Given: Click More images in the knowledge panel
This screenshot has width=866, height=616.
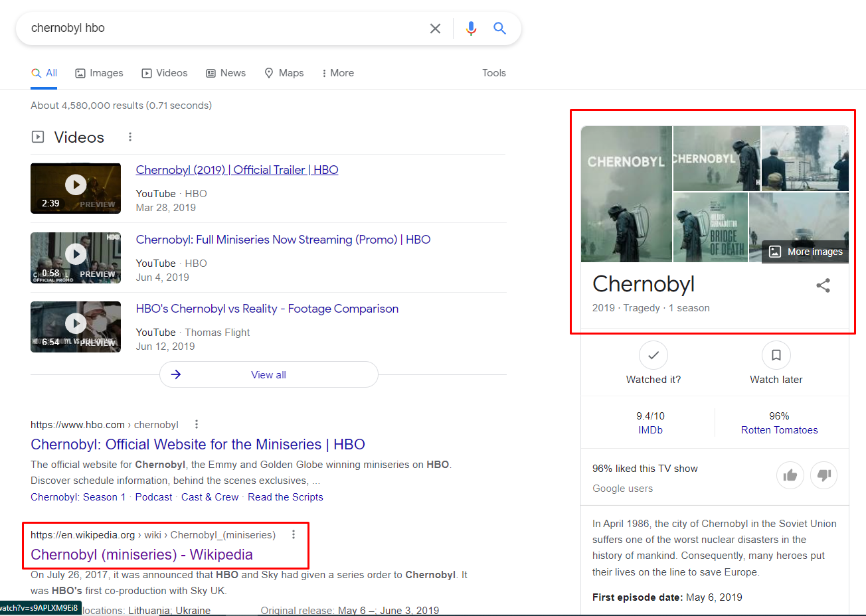Looking at the screenshot, I should click(806, 252).
